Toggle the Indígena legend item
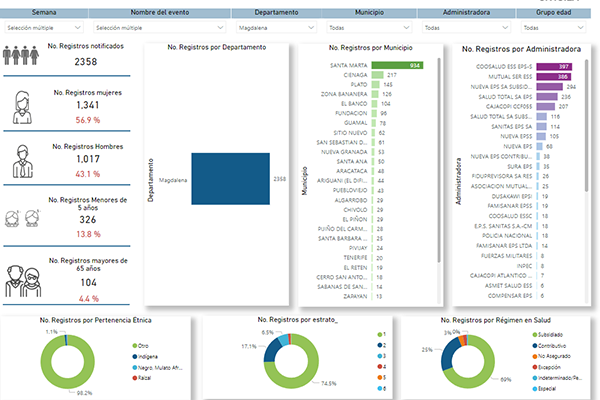This screenshot has width=600, height=400. click(145, 357)
